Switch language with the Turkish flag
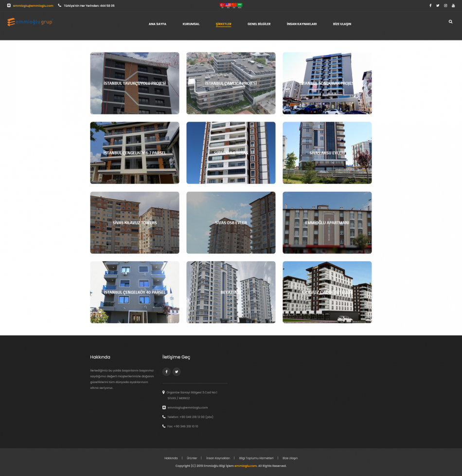 (222, 5)
